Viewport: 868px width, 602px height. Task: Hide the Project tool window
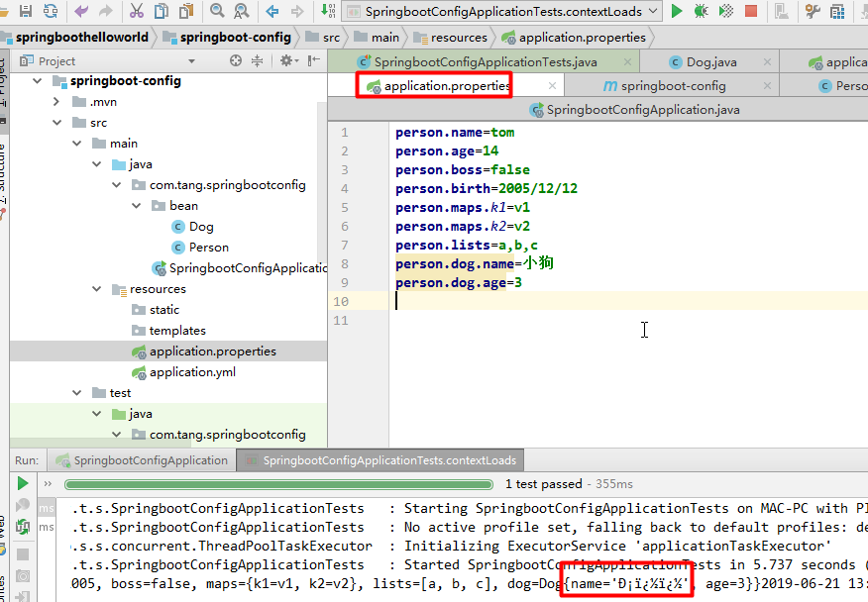(314, 60)
